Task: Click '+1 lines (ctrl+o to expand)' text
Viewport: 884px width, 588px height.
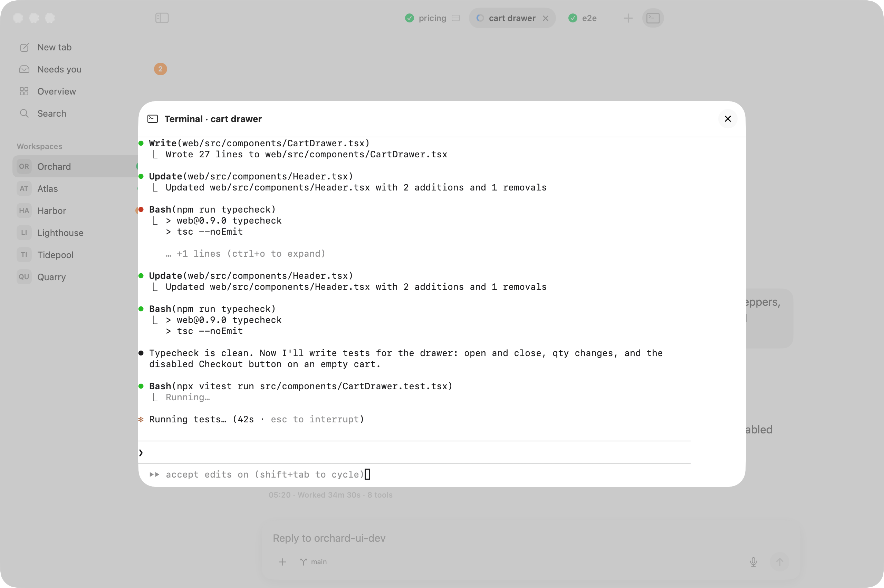Action: pyautogui.click(x=251, y=254)
